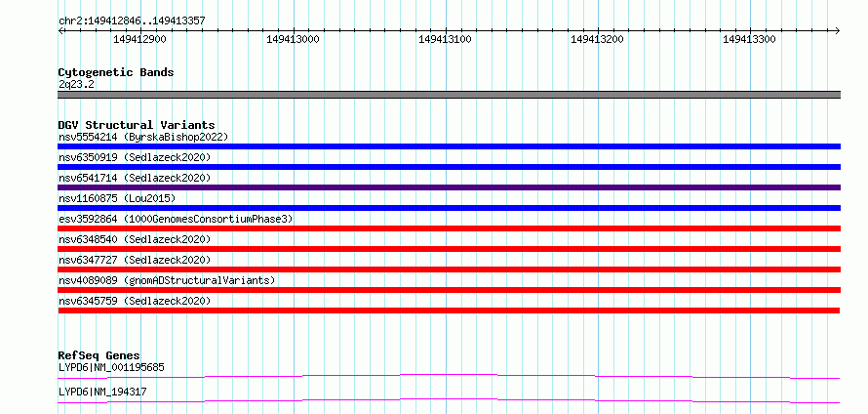
Task: Open variant nsv6345759 (Sedlazeck2020) label
Action: coord(135,301)
